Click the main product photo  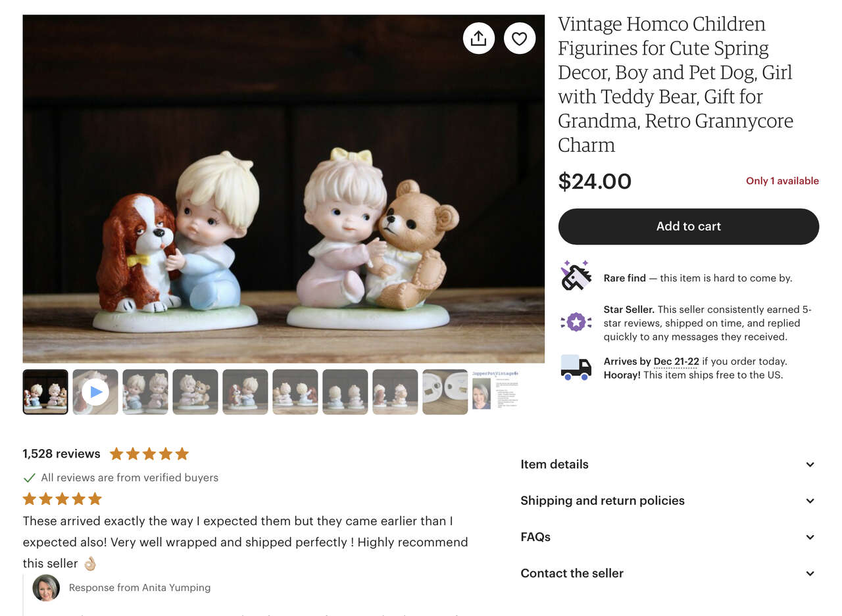coord(284,197)
